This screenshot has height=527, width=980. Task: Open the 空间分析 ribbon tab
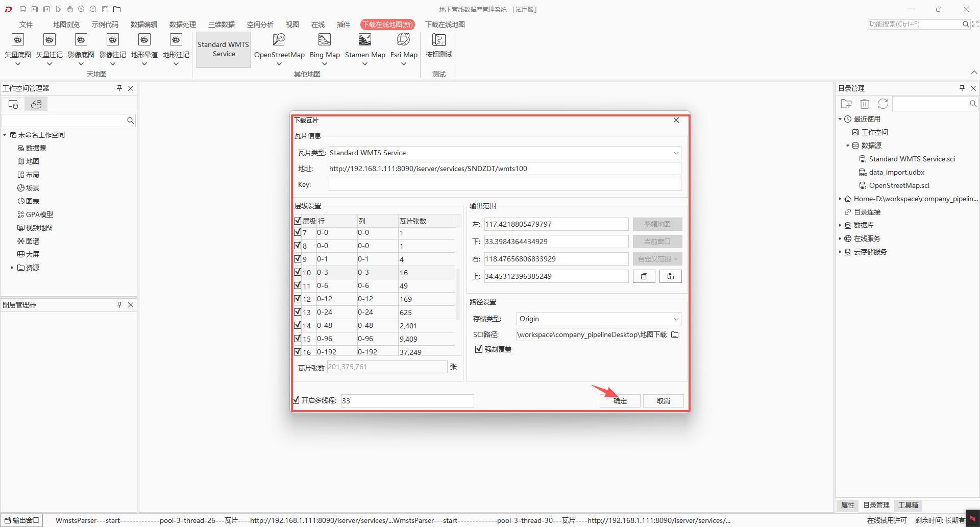260,25
